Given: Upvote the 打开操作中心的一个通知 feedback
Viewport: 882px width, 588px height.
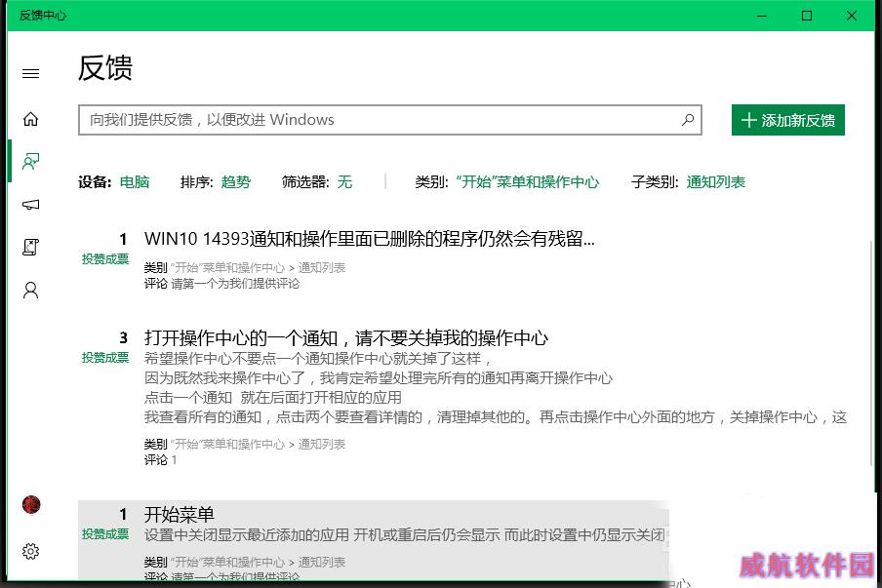Looking at the screenshot, I should click(105, 358).
